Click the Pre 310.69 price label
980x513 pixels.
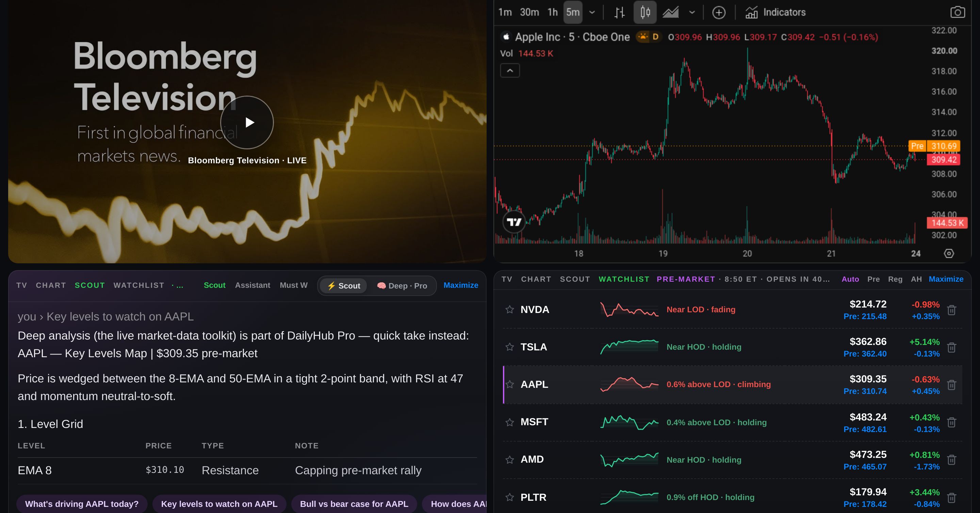coord(934,146)
